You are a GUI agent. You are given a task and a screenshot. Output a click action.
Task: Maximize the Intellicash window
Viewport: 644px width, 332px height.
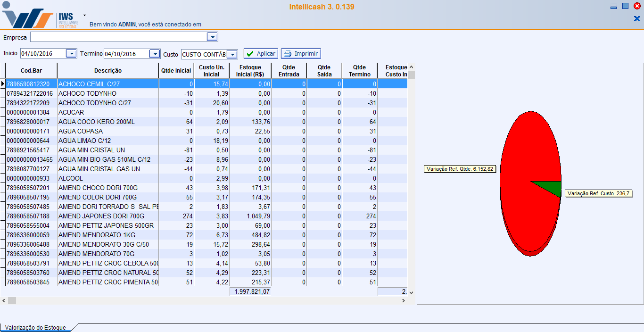pyautogui.click(x=625, y=6)
